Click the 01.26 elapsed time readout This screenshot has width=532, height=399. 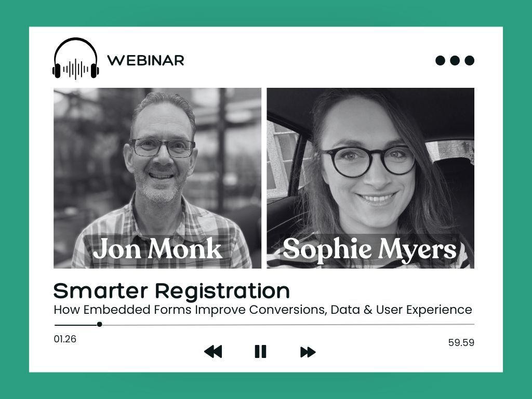[65, 339]
